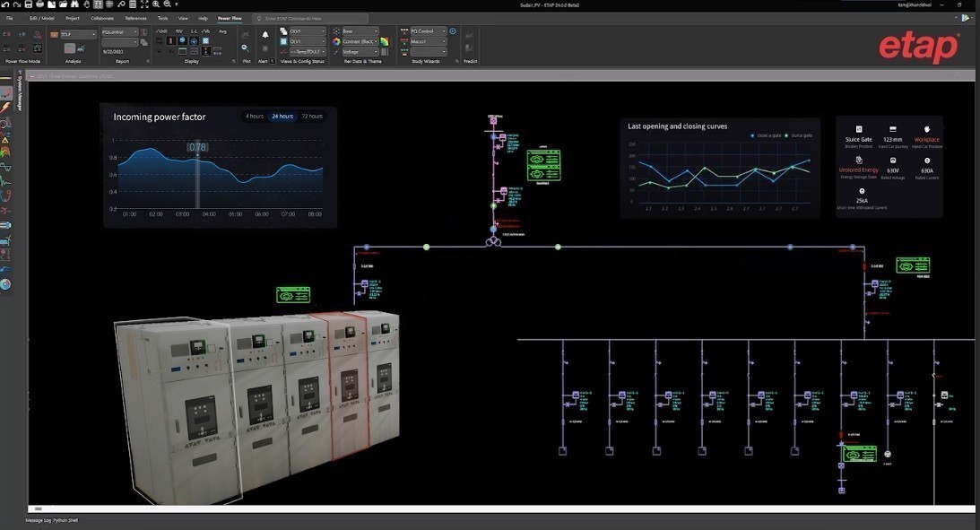Click the Alert bell icon
Image resolution: width=980 pixels, height=530 pixels.
(265, 35)
